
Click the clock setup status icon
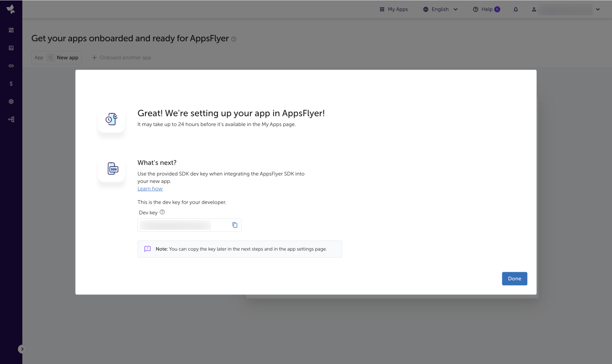click(111, 119)
